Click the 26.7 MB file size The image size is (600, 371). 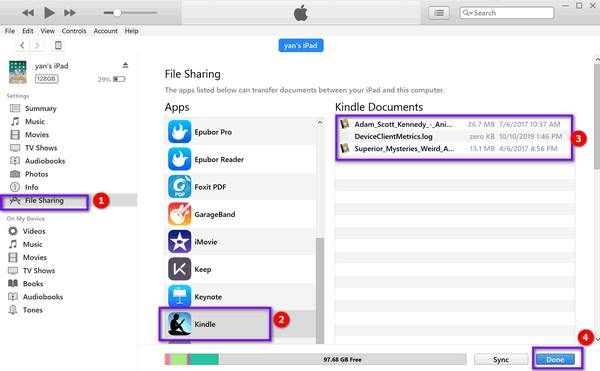[x=481, y=124]
